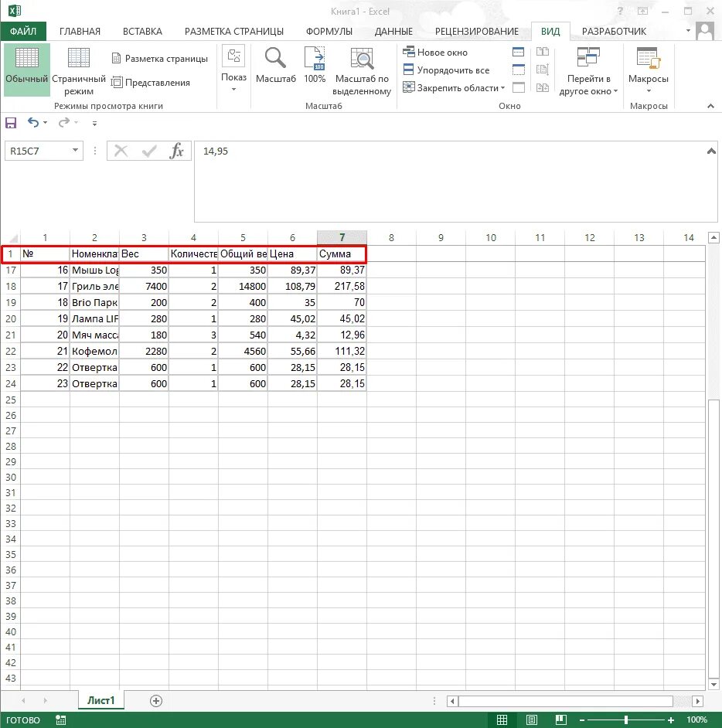Collapse the ribbon with the chevron
Image resolution: width=722 pixels, height=728 pixels.
click(x=710, y=106)
